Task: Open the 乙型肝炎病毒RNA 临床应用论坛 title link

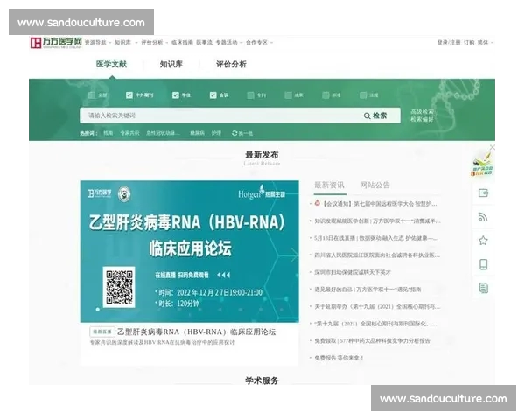Action: 197,332
